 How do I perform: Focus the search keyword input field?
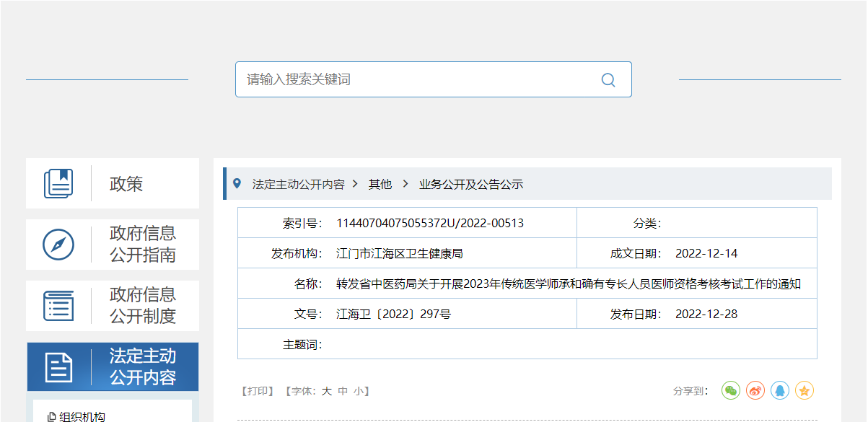click(418, 79)
